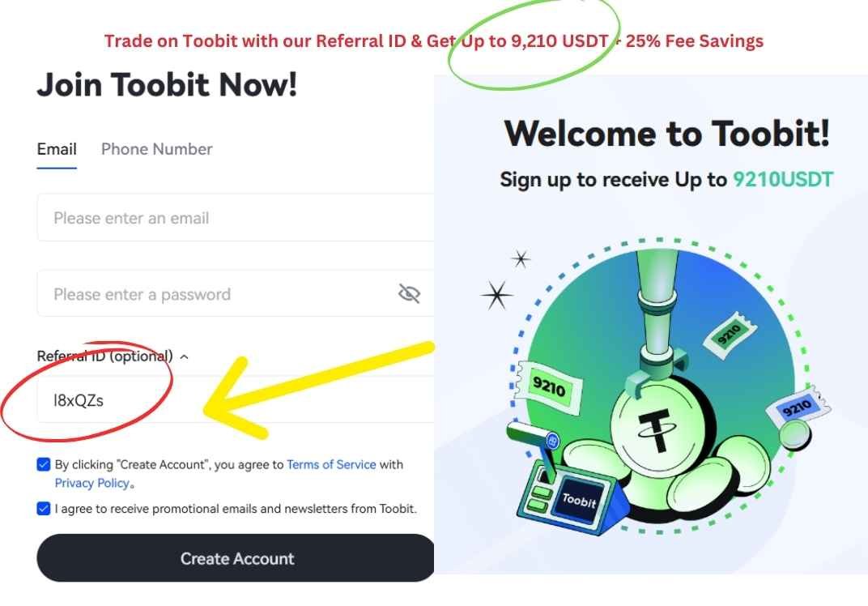This screenshot has height=606, width=868.
Task: Click the blue 9210 ticket on right
Action: pyautogui.click(x=798, y=408)
